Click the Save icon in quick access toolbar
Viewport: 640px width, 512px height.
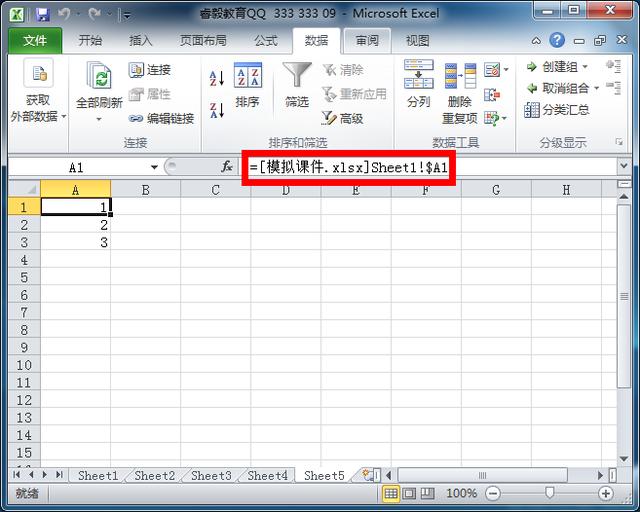click(42, 15)
